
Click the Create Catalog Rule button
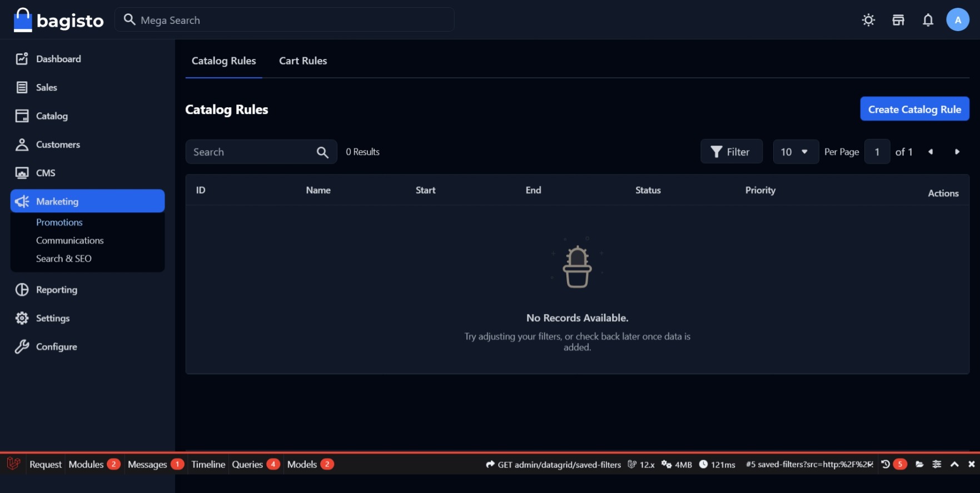(x=914, y=109)
